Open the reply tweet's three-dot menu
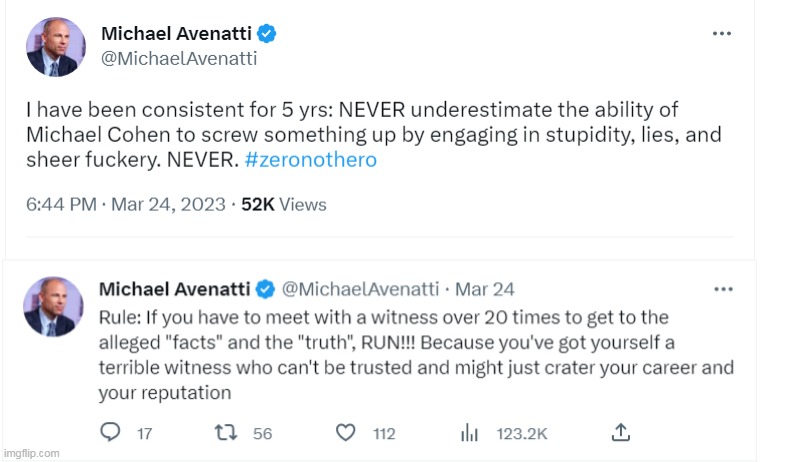 (x=723, y=289)
